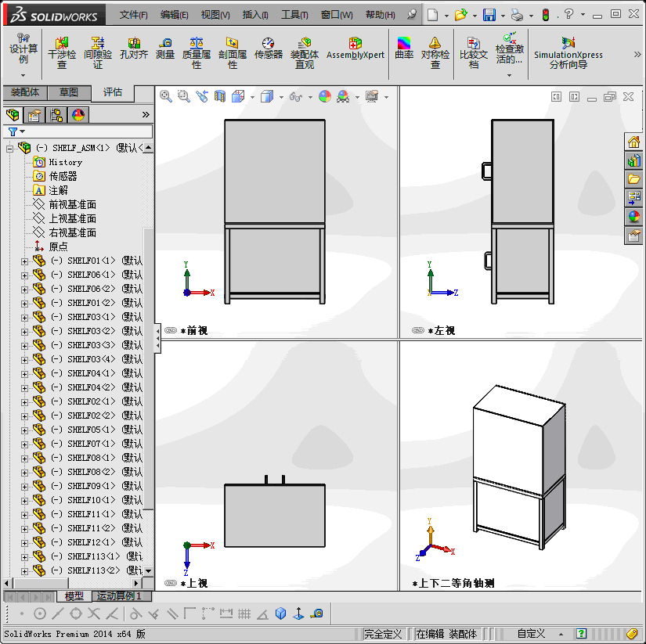Open Design Study (设计算例)
The image size is (646, 644).
tap(23, 49)
